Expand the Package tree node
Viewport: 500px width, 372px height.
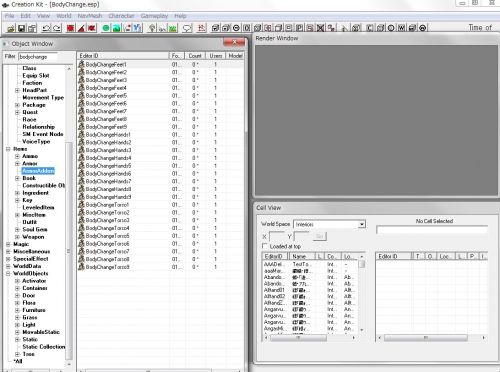tap(17, 105)
